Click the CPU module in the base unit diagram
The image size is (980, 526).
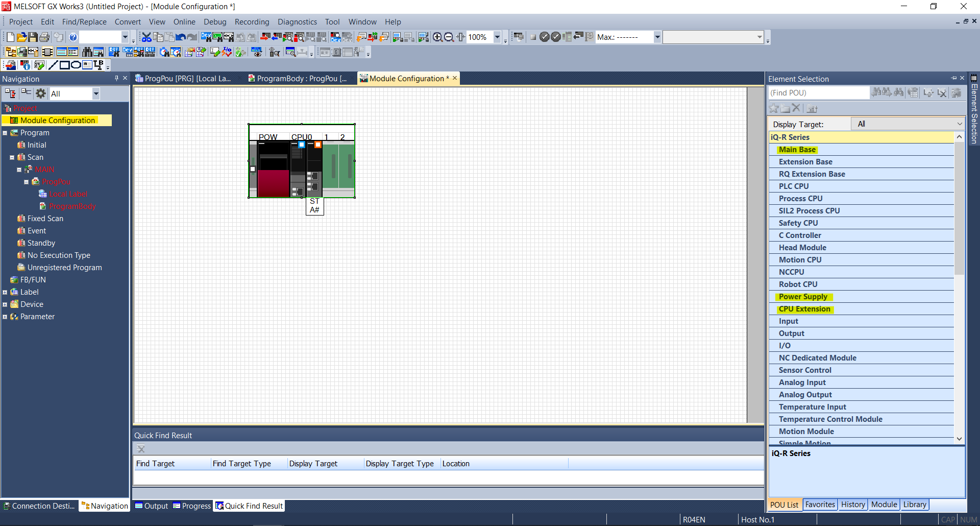point(298,169)
